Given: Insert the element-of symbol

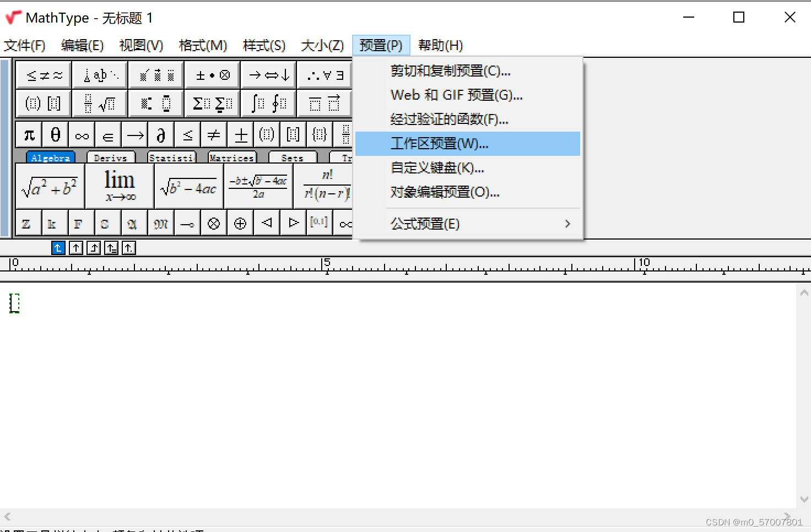Looking at the screenshot, I should [x=109, y=135].
